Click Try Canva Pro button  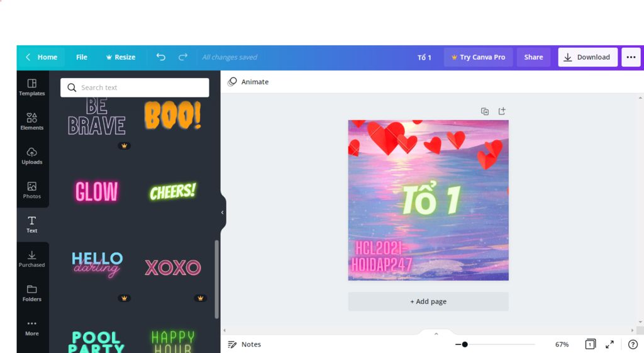click(x=479, y=57)
